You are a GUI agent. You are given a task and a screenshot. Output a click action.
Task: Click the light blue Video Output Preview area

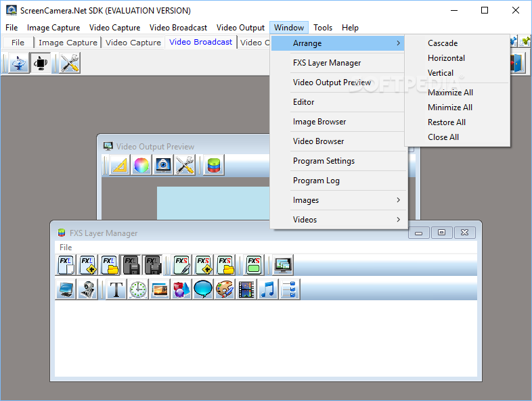(213, 203)
